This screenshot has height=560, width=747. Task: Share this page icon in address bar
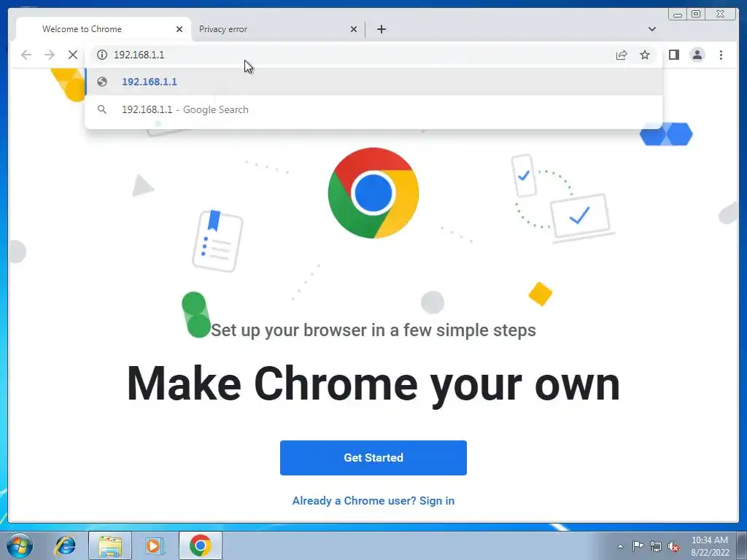click(x=622, y=55)
